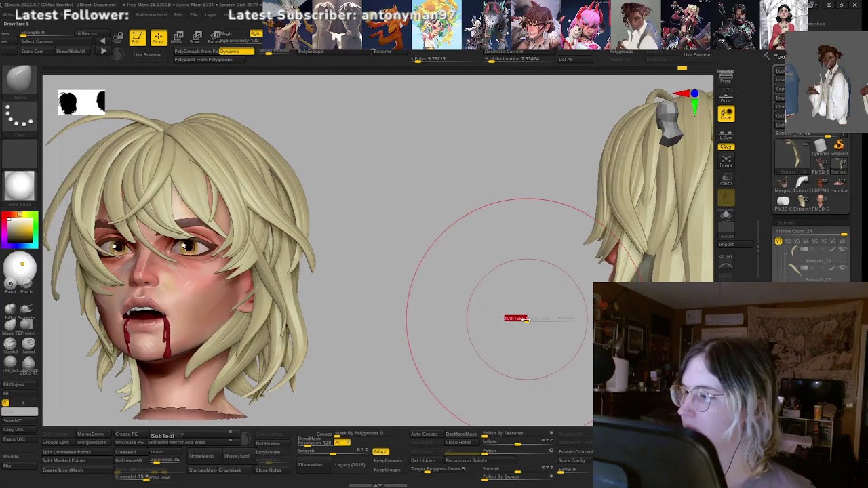The height and width of the screenshot is (488, 868).
Task: Toggle the XYZ rotation mode button
Action: [x=726, y=147]
